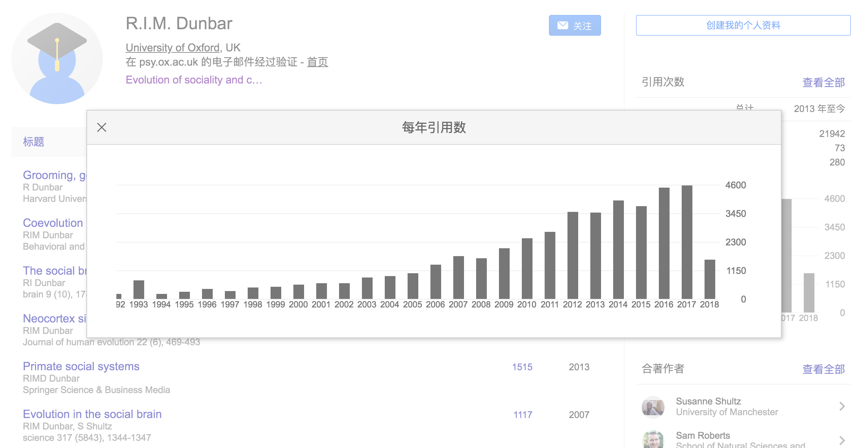The height and width of the screenshot is (448, 868).
Task: Open Primate social systems article
Action: click(81, 366)
